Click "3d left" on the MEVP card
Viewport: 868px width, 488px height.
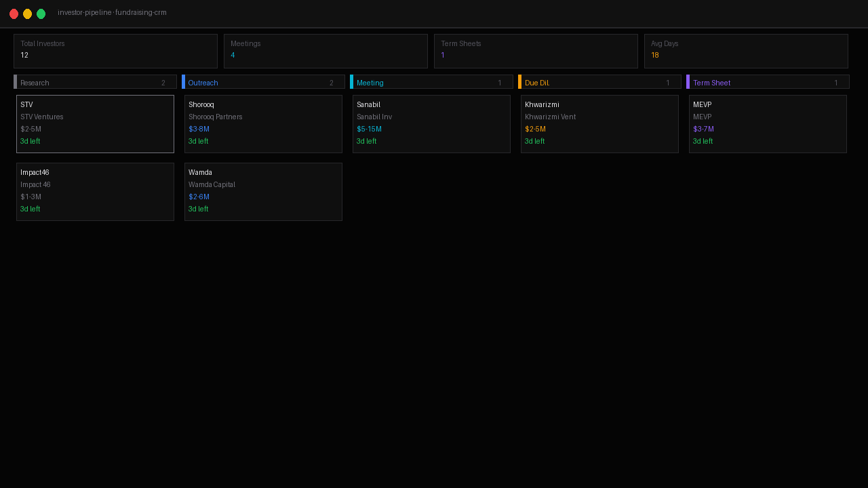click(703, 142)
